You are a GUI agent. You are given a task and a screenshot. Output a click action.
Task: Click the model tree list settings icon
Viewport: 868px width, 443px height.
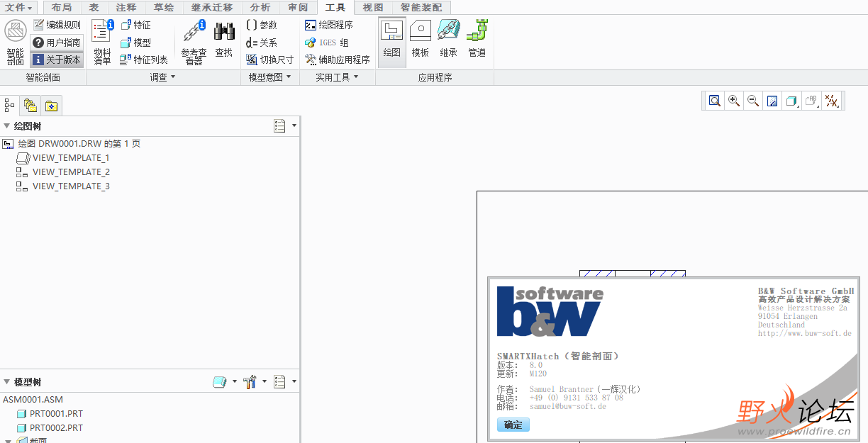click(x=279, y=382)
